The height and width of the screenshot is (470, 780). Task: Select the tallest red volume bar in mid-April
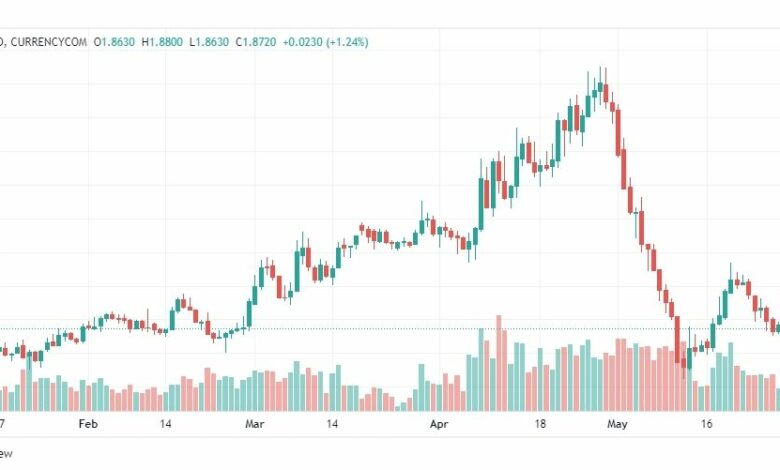(499, 363)
